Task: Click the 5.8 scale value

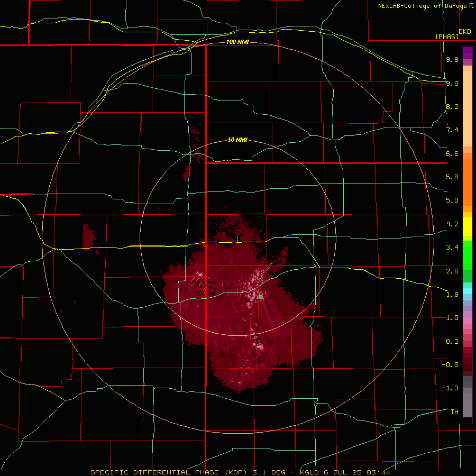Action: [x=452, y=177]
